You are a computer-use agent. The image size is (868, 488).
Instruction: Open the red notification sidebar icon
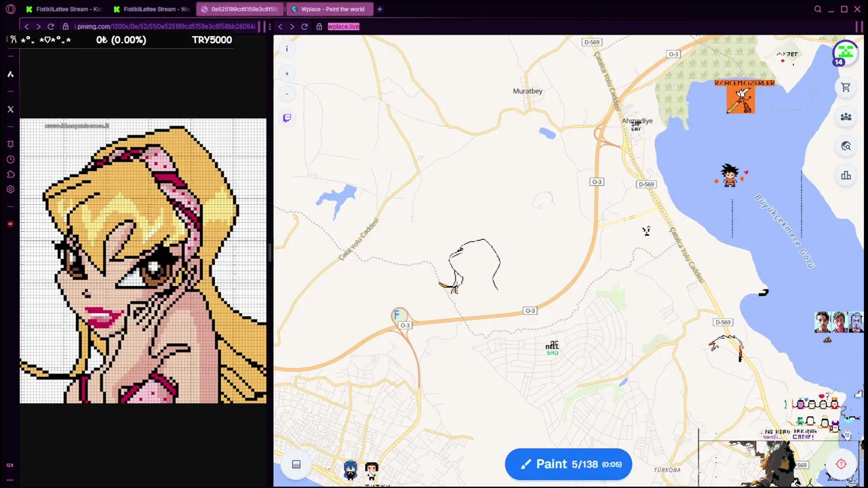tap(10, 224)
